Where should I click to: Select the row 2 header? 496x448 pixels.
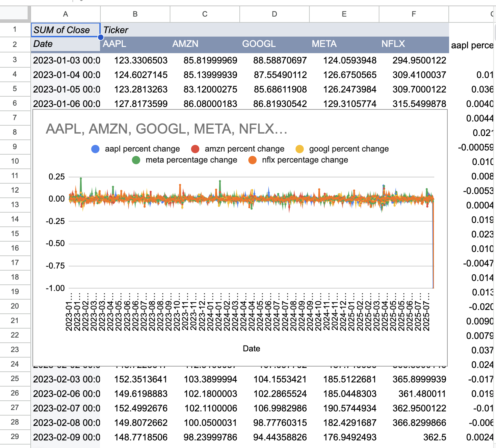point(15,44)
